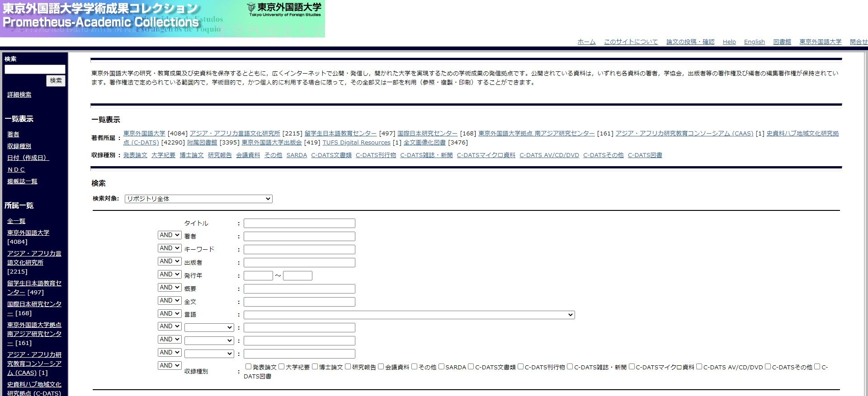Tick the 会議資料 checkbox
This screenshot has width=868, height=396.
(381, 367)
